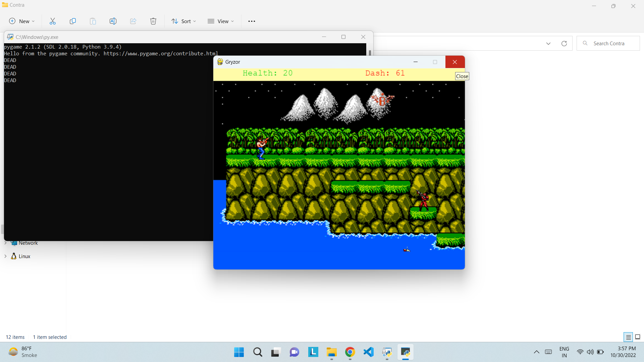Open the address bar history dropdown
Viewport: 644px width, 362px height.
tap(548, 44)
